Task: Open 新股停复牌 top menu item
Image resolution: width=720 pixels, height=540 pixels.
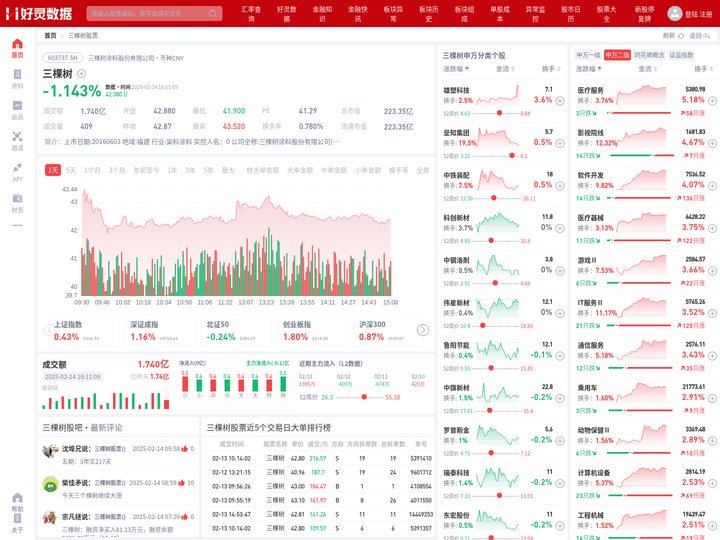Action: [645, 14]
